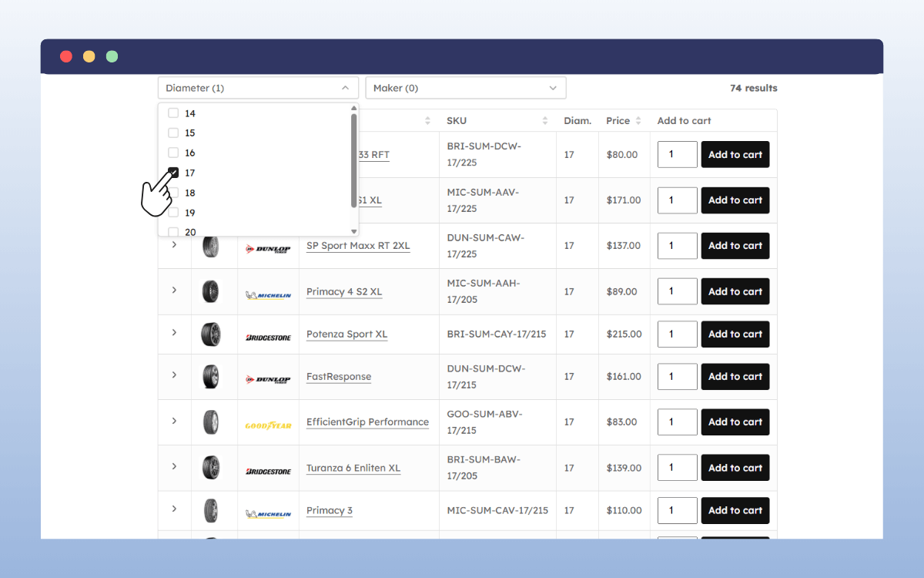Screen dimensions: 924x578
Task: Click the Michelin logo in Primacy 4 S2 XL row
Action: coord(268,294)
